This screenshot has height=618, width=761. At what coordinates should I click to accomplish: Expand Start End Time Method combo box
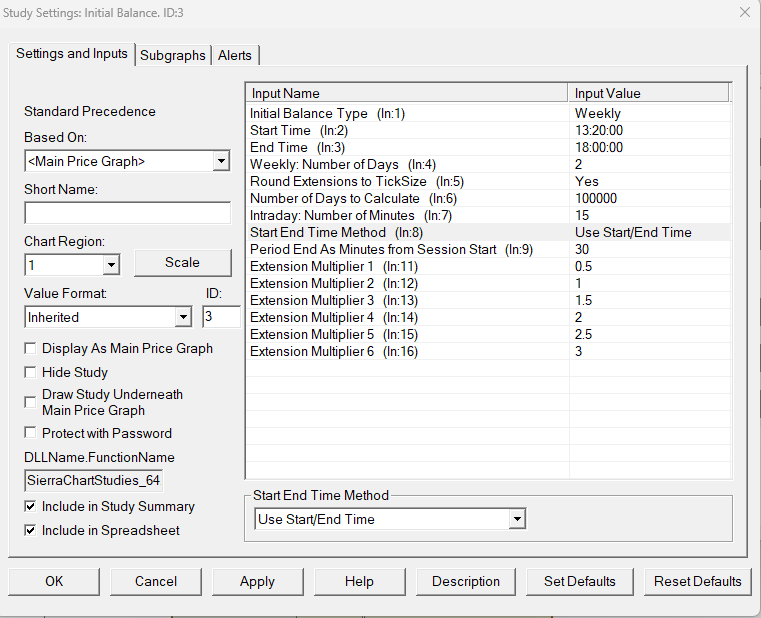coord(516,519)
